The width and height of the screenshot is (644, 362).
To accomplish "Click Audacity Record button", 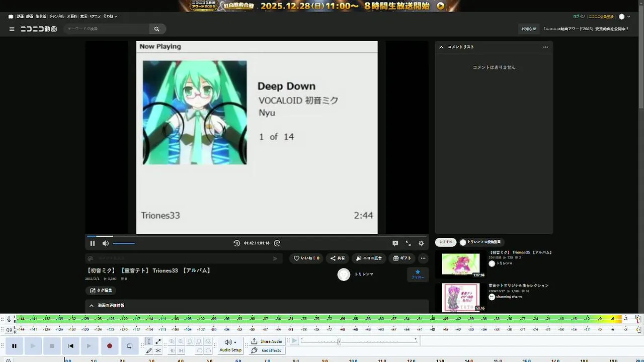I will coord(109,346).
